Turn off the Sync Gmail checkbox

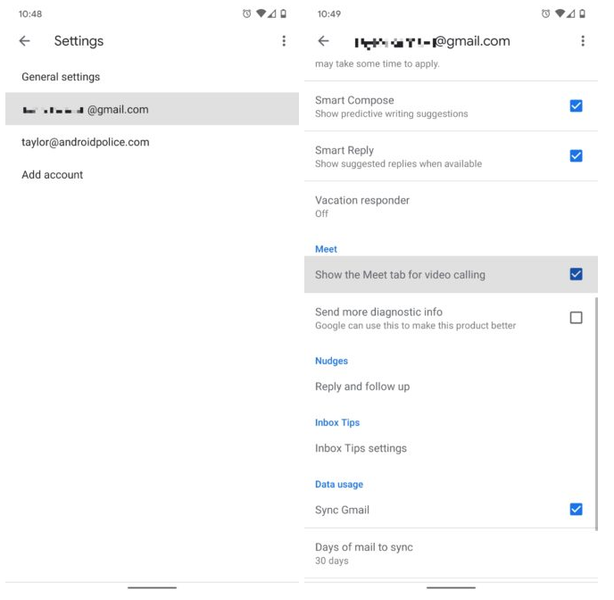pyautogui.click(x=576, y=509)
